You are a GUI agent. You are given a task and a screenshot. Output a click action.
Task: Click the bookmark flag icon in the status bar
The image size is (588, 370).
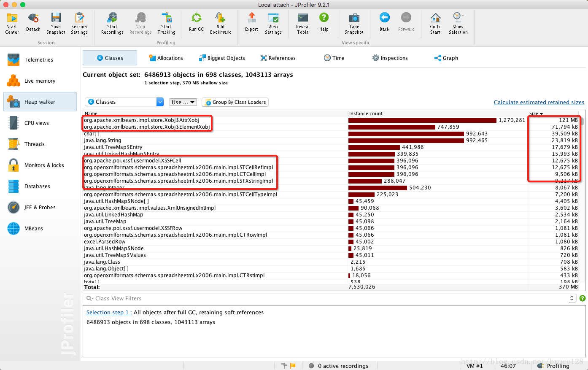pos(293,366)
